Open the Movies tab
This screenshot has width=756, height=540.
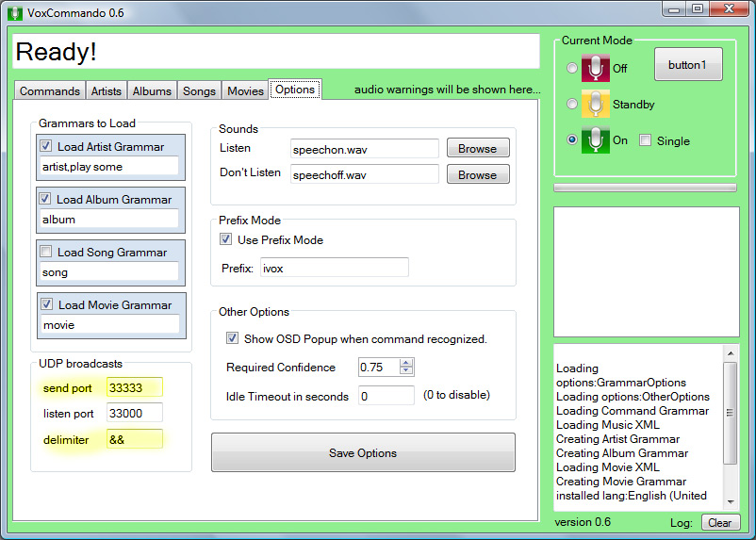tap(245, 90)
